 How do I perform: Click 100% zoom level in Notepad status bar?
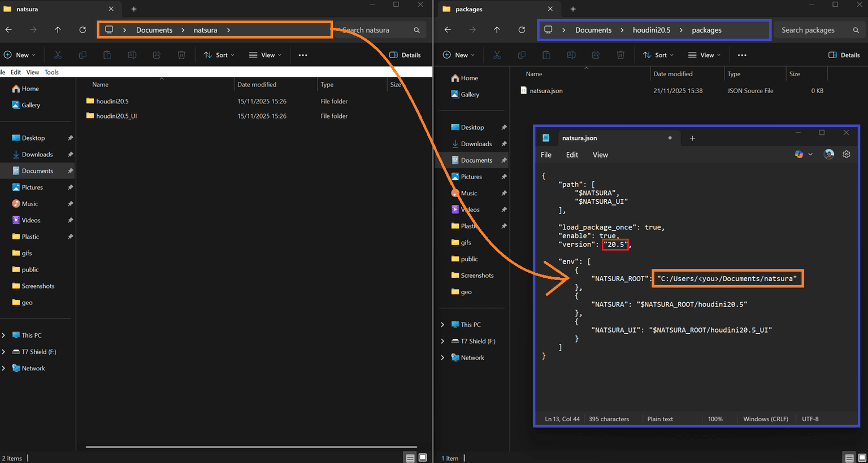pos(715,419)
